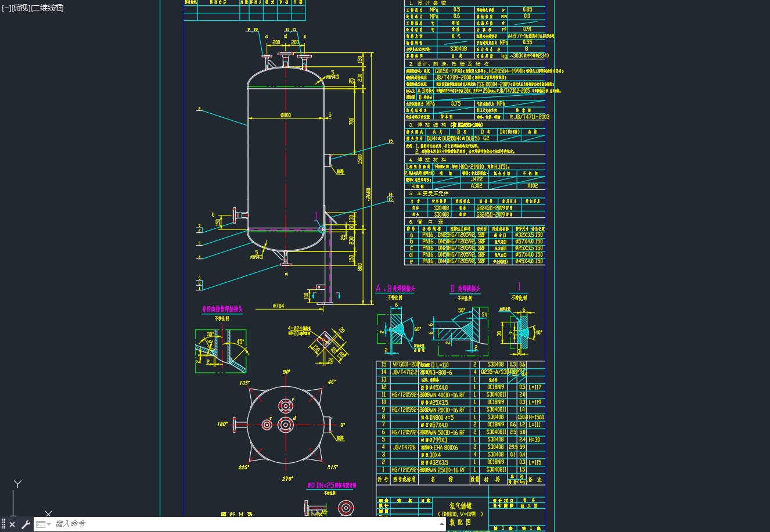770x532 pixels.
Task: Click the JB/T4711-2003 standard text
Action: tap(531, 117)
